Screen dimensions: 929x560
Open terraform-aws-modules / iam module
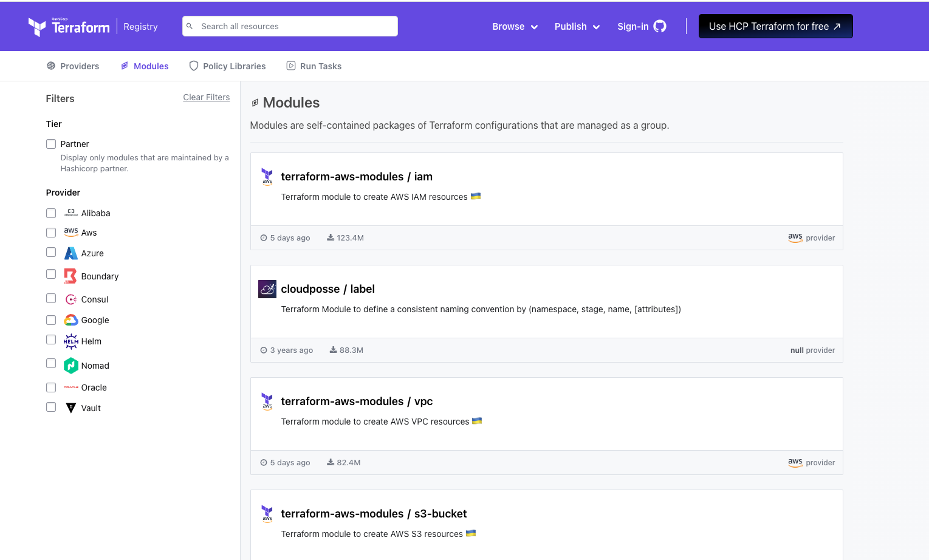point(357,177)
